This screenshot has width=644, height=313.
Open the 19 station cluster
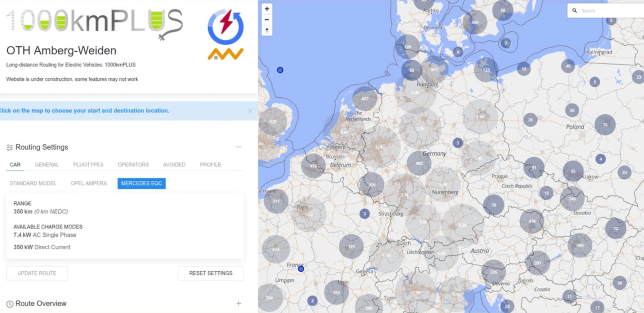pyautogui.click(x=546, y=193)
